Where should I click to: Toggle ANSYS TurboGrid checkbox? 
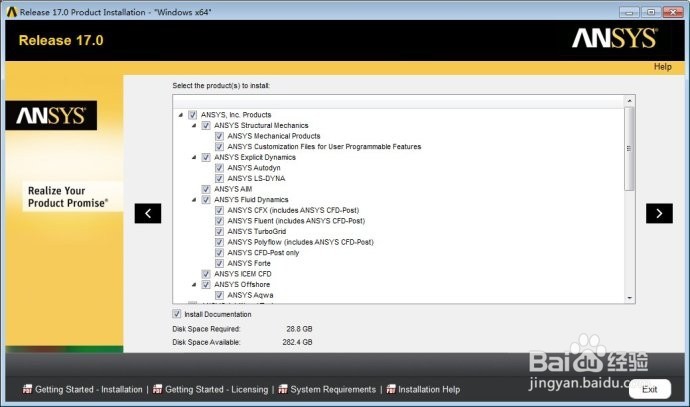point(219,231)
